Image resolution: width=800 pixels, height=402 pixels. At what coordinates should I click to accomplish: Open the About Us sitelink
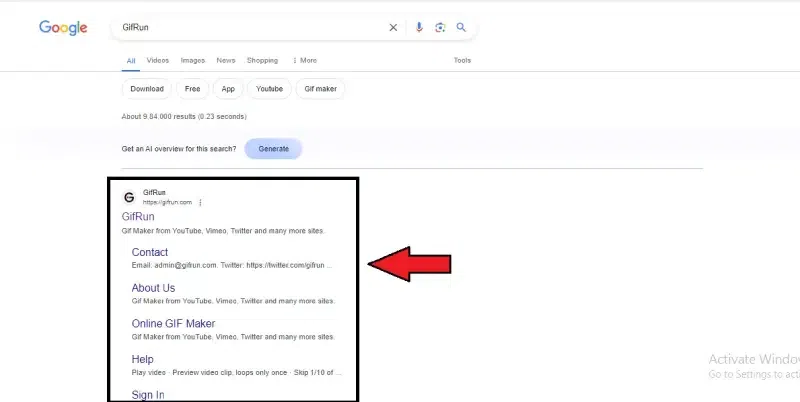point(153,288)
